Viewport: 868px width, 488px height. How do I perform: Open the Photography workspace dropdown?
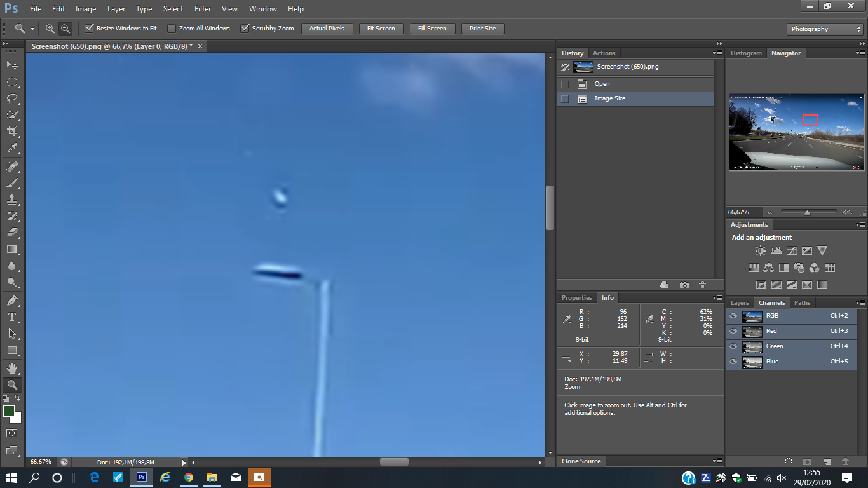click(x=824, y=29)
